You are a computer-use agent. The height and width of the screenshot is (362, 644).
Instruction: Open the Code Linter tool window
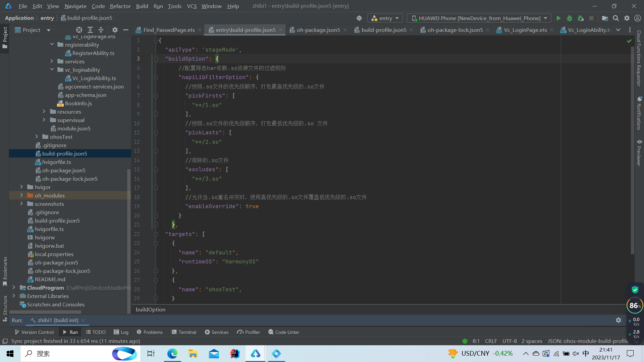284,332
